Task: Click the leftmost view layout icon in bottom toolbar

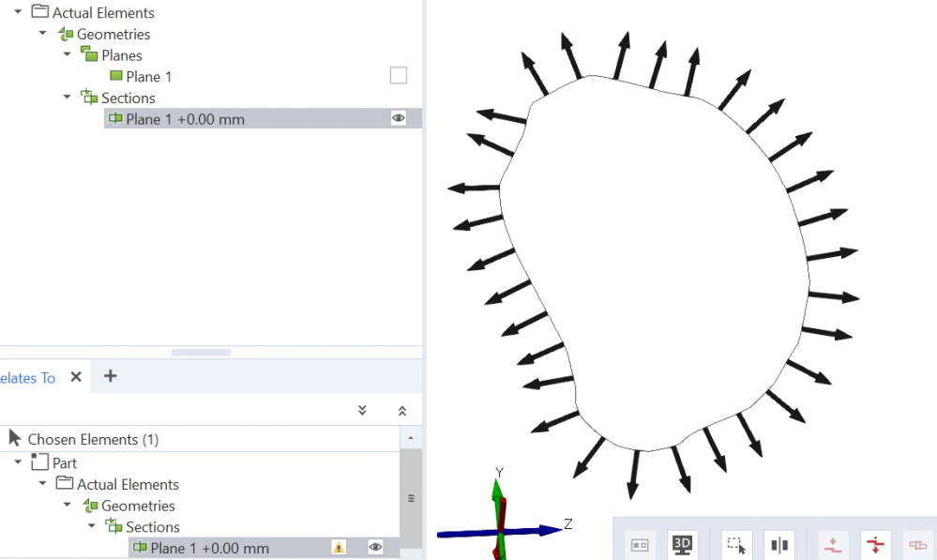Action: pyautogui.click(x=641, y=544)
